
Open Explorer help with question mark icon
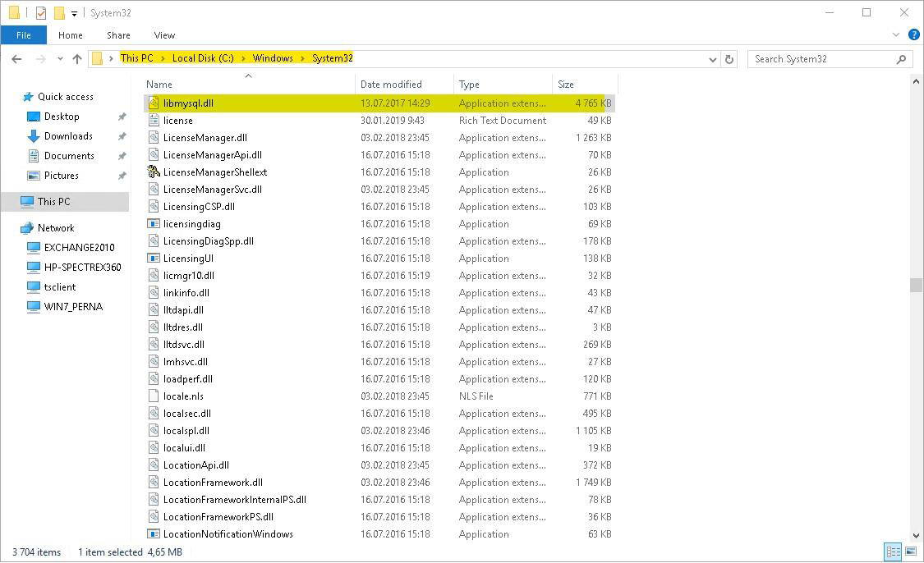(914, 34)
